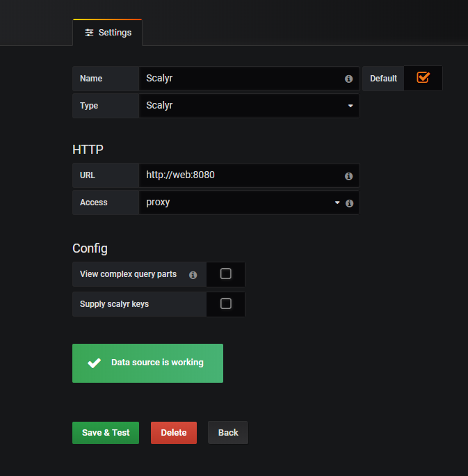This screenshot has width=468, height=476.
Task: Enable Supply scalyr keys checkbox
Action: [x=226, y=303]
